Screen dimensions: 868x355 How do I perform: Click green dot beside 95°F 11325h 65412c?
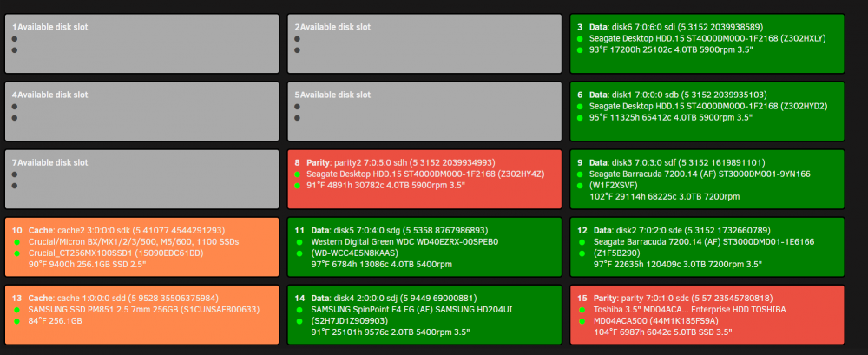point(580,117)
